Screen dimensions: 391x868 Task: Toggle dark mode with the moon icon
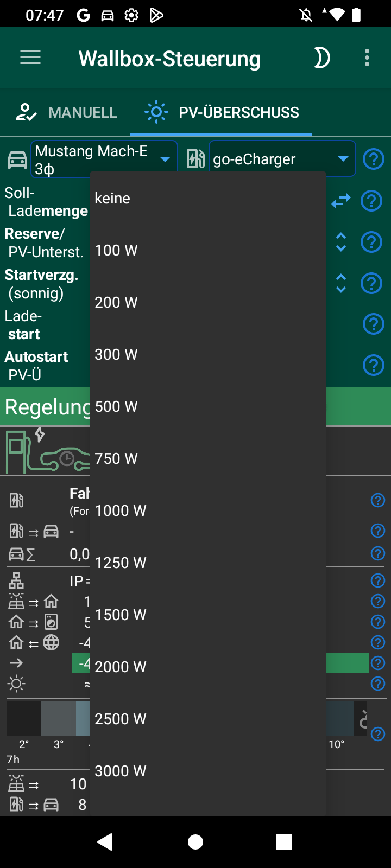(321, 58)
